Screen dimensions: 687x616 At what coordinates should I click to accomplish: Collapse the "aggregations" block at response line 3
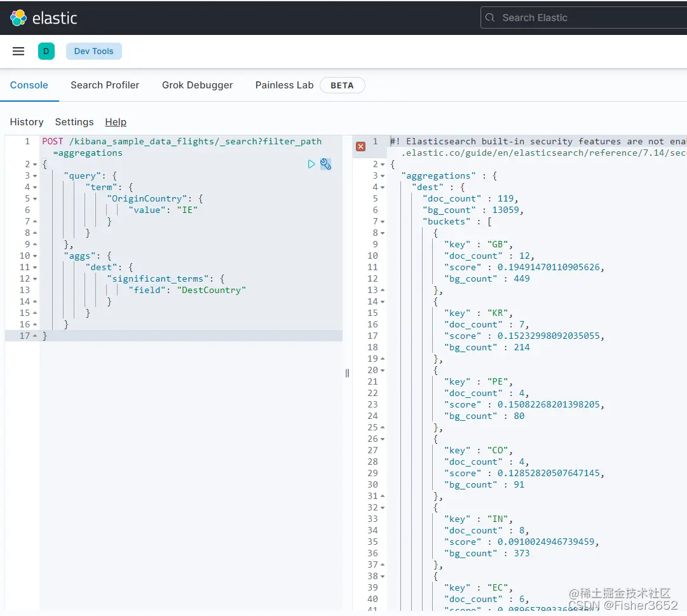tap(383, 176)
